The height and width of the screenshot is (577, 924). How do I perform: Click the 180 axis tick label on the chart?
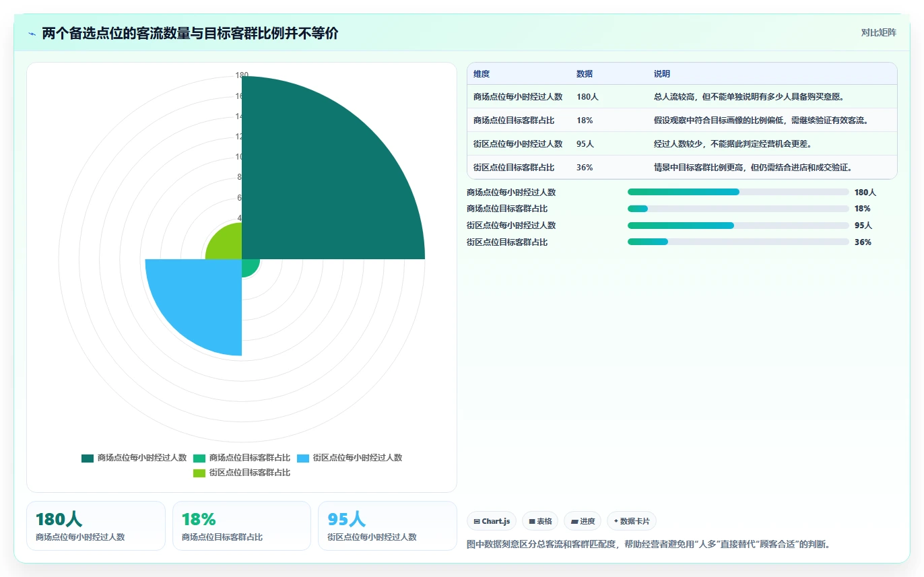point(242,75)
